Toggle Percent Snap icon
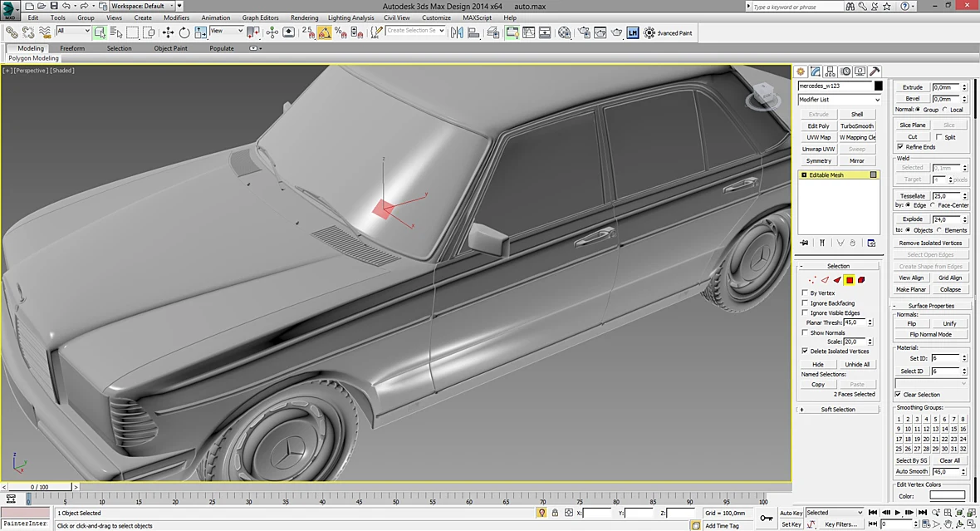 click(x=341, y=32)
